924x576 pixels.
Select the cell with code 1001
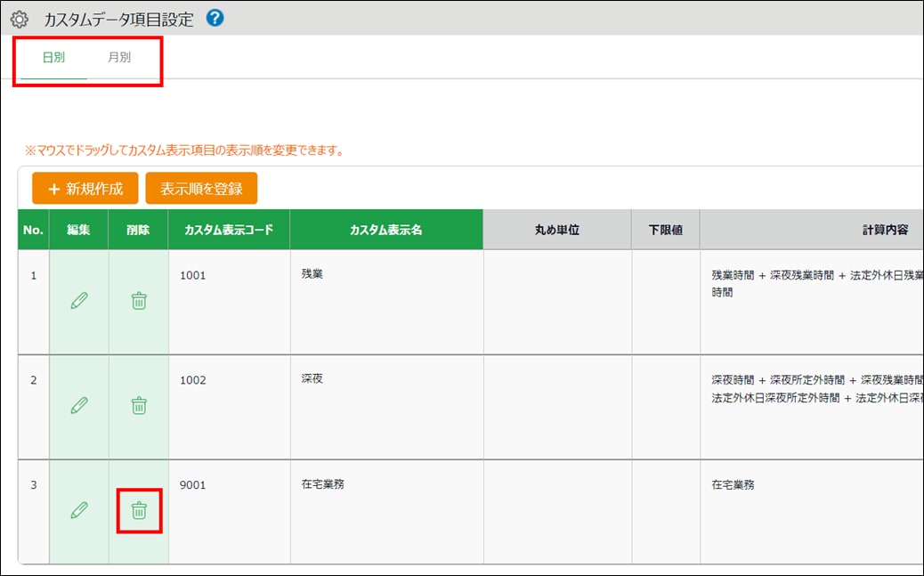click(x=193, y=275)
